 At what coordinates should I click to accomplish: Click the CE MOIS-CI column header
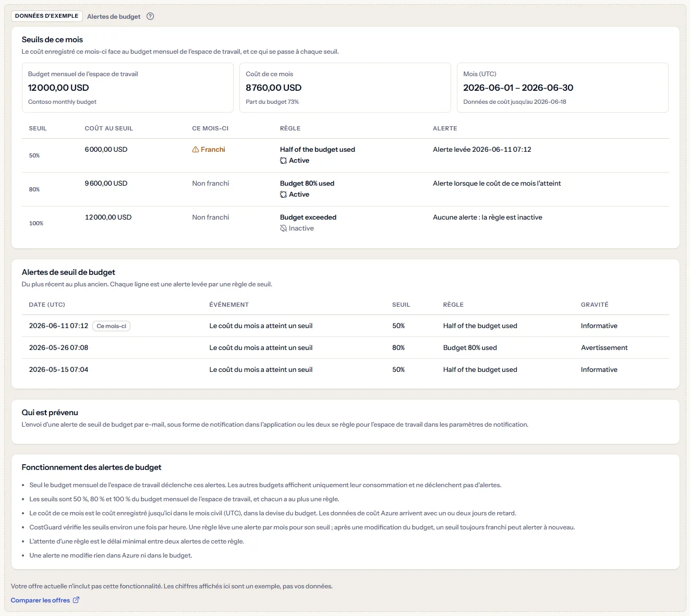coord(210,128)
